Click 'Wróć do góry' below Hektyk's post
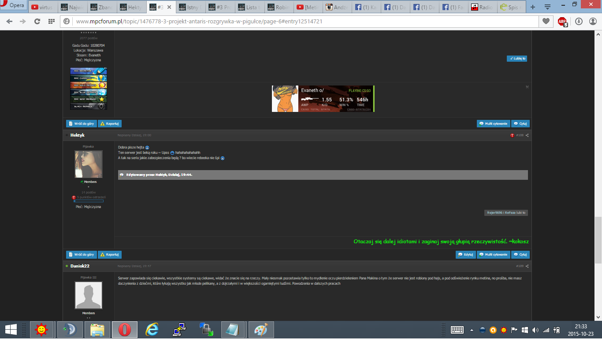Viewport: 602px width, 364px height. pos(82,255)
